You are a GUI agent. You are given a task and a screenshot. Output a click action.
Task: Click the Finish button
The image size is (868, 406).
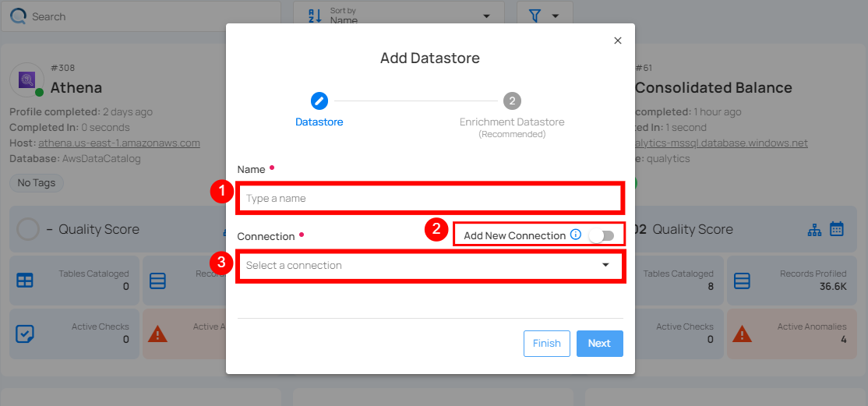coord(546,344)
